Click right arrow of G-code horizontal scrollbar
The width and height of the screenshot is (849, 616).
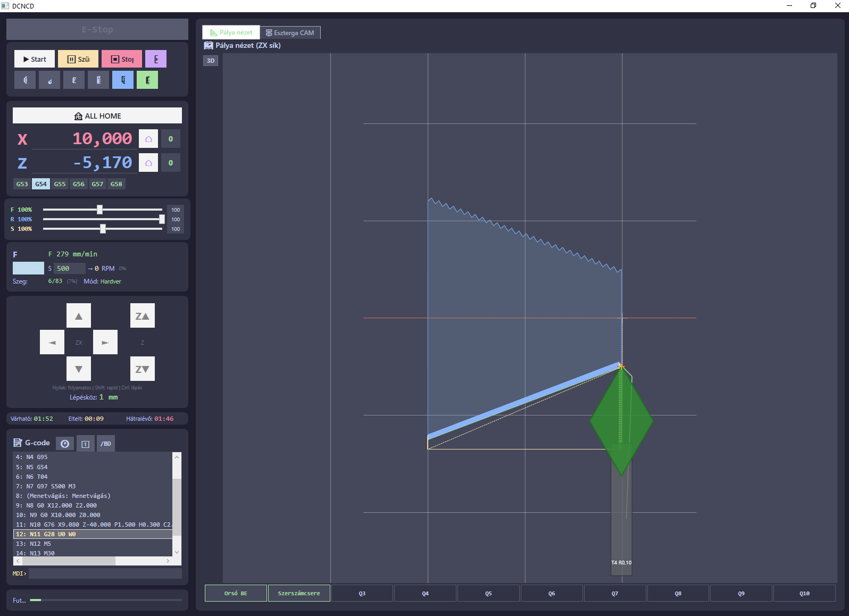168,561
